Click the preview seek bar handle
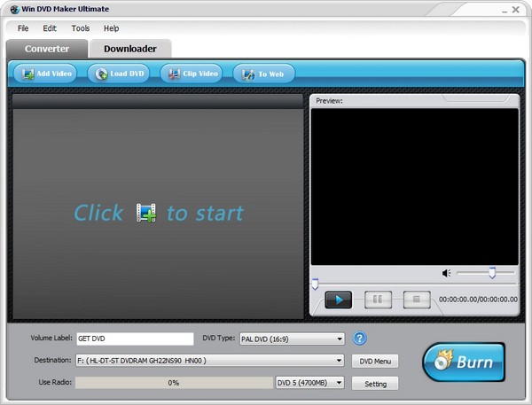This screenshot has width=532, height=405. click(315, 284)
